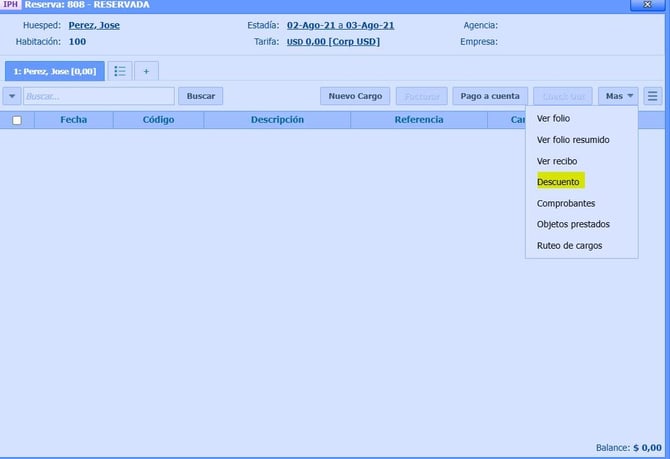Viewport: 670px width, 459px height.
Task: Select Ver folio resumido option
Action: [x=573, y=140]
